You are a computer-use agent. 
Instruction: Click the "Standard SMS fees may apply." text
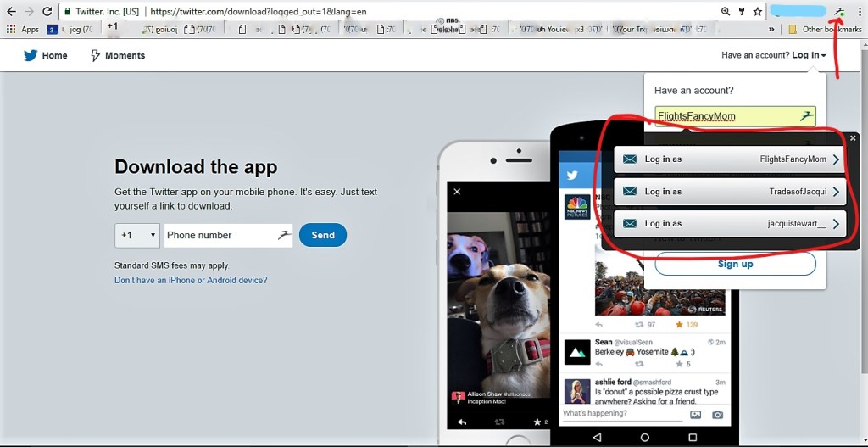click(171, 265)
